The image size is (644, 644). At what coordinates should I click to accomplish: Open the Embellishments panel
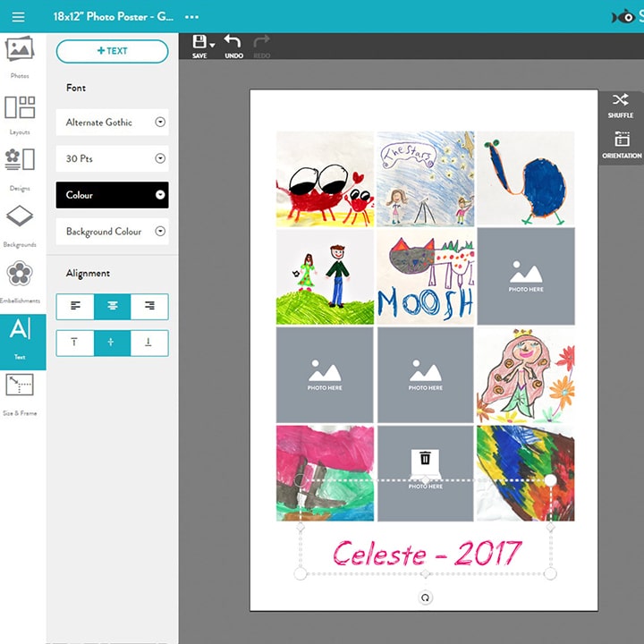tap(20, 282)
